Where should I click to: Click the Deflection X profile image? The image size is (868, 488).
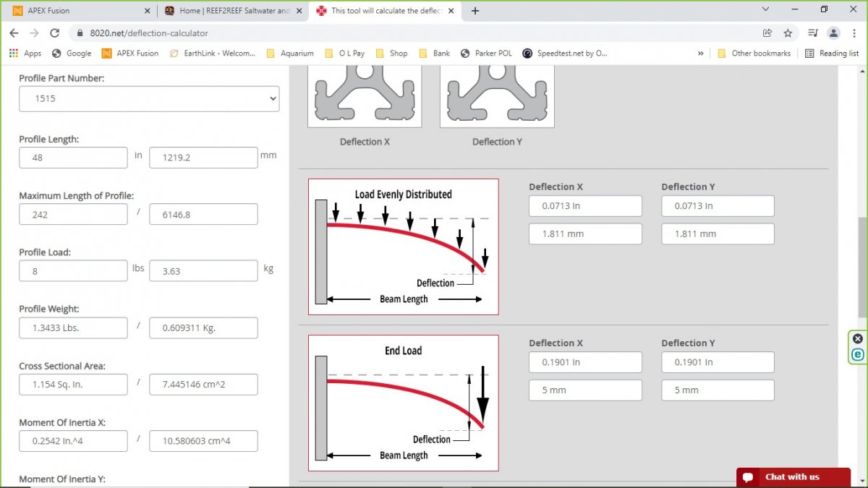click(x=365, y=96)
